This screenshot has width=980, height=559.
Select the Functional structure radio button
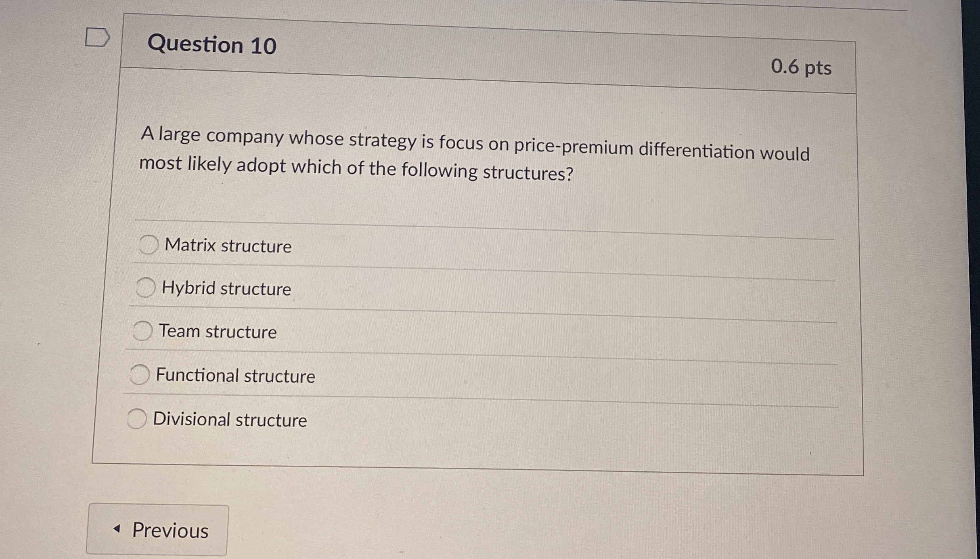[140, 374]
